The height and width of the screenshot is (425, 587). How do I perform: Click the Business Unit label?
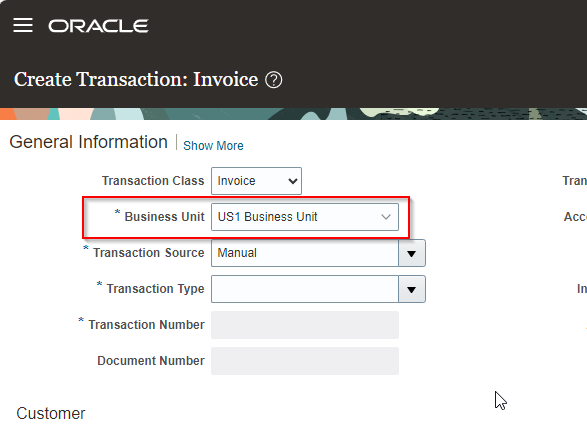(164, 217)
